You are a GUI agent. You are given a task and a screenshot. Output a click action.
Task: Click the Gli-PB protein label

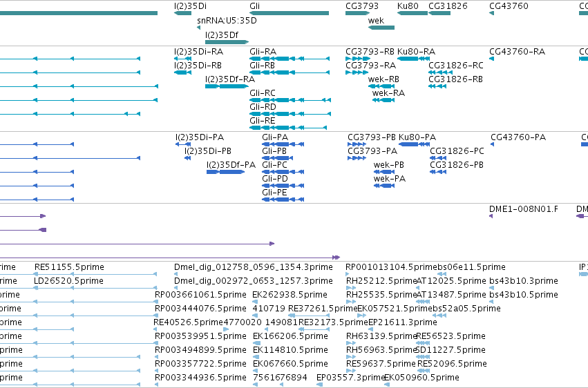274,151
